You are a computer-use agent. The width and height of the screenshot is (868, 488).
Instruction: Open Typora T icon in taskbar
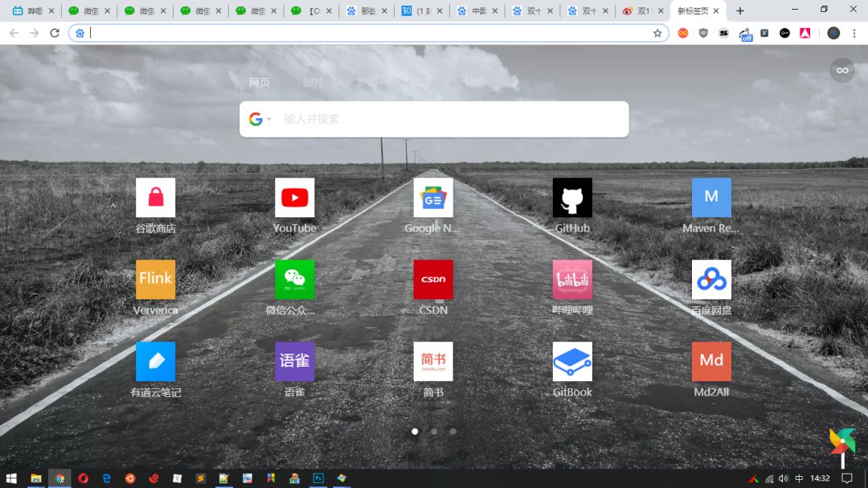click(x=177, y=478)
